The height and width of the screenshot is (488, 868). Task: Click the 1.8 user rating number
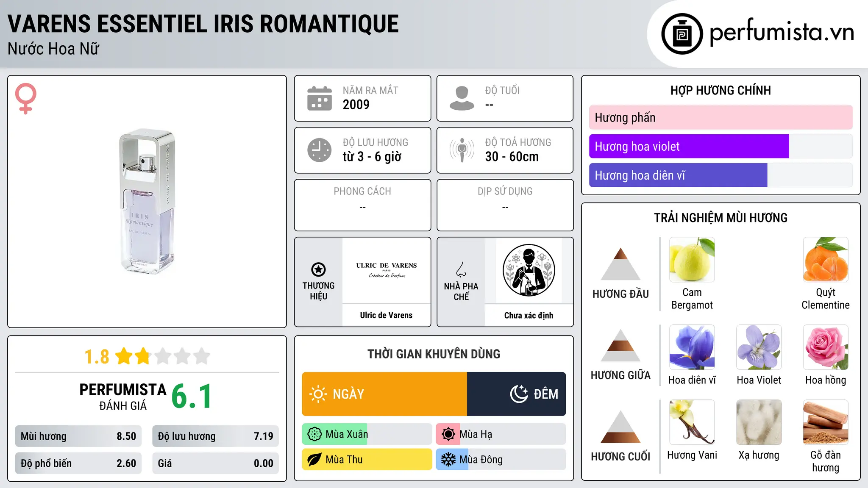point(97,357)
